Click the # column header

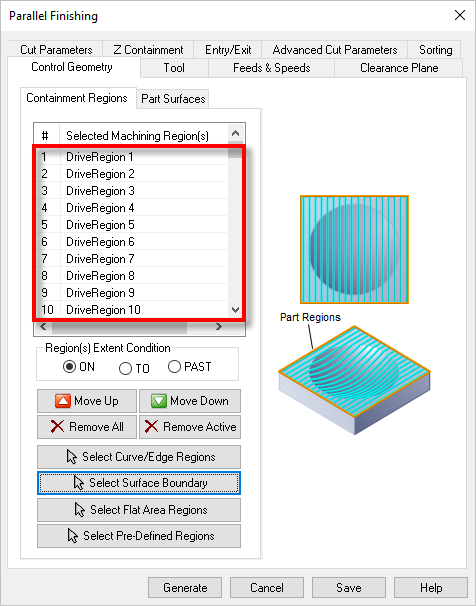click(47, 135)
